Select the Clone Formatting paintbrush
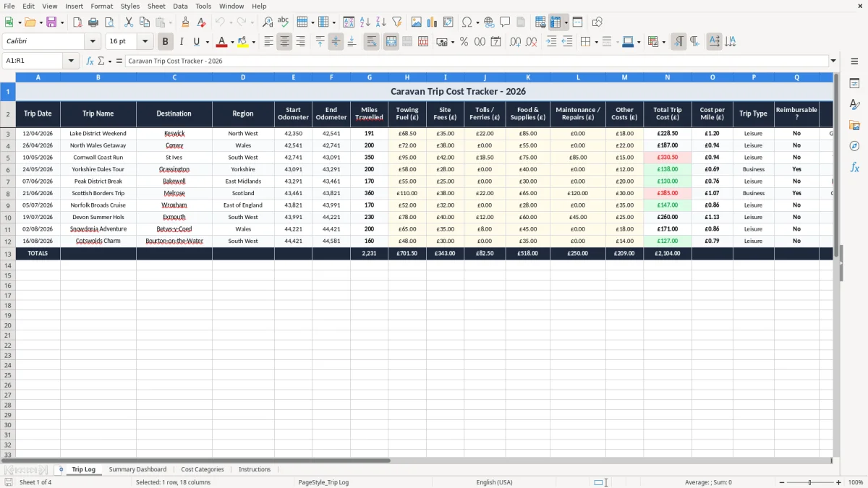868x488 pixels. (x=186, y=22)
